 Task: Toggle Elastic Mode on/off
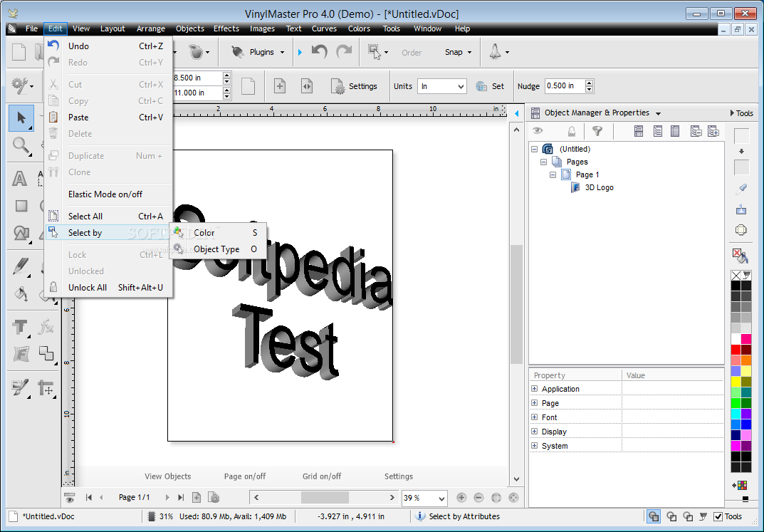(x=105, y=194)
